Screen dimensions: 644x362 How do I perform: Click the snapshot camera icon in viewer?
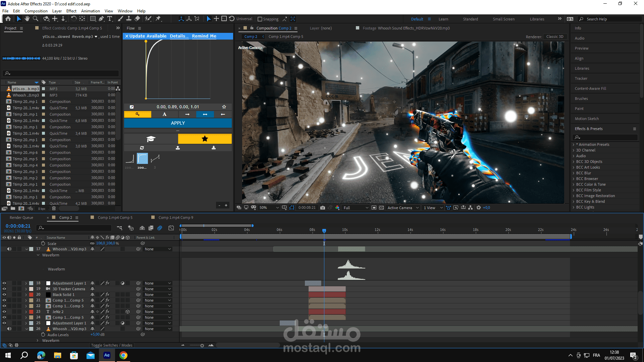[323, 208]
